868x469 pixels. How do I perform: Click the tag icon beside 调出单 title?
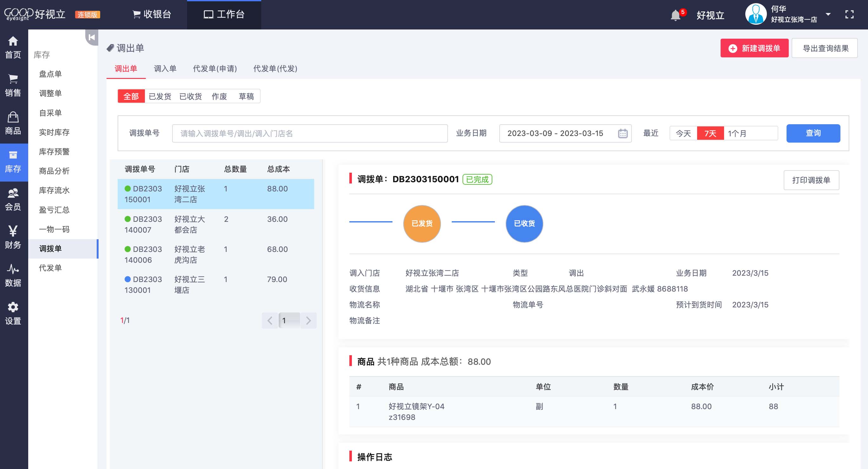[110, 48]
